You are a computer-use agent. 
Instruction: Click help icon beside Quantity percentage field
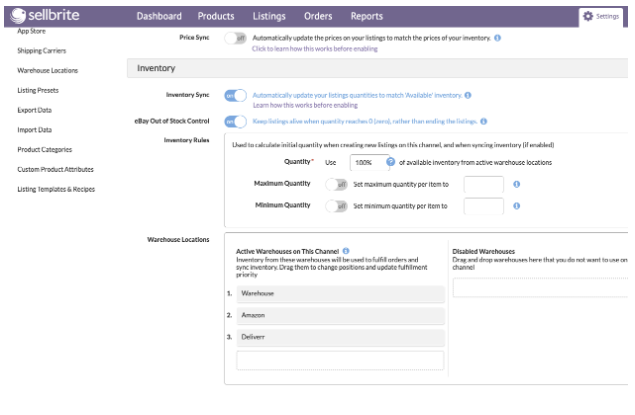390,162
